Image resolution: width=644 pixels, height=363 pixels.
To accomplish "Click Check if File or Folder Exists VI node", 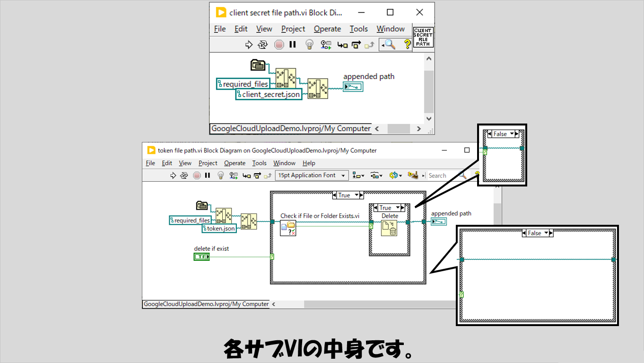I will click(288, 228).
